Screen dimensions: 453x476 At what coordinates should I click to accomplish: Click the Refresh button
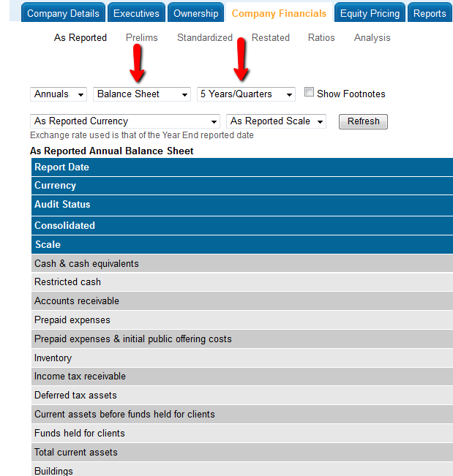coord(363,121)
